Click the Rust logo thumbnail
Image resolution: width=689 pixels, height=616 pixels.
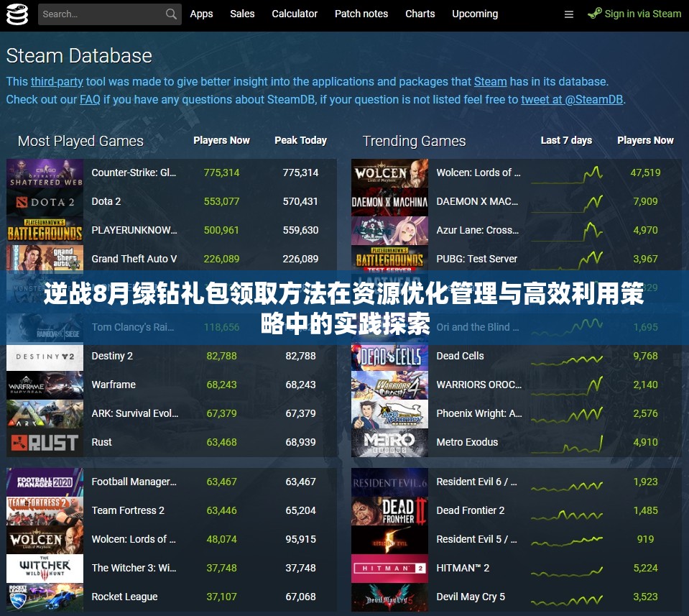[x=45, y=442]
